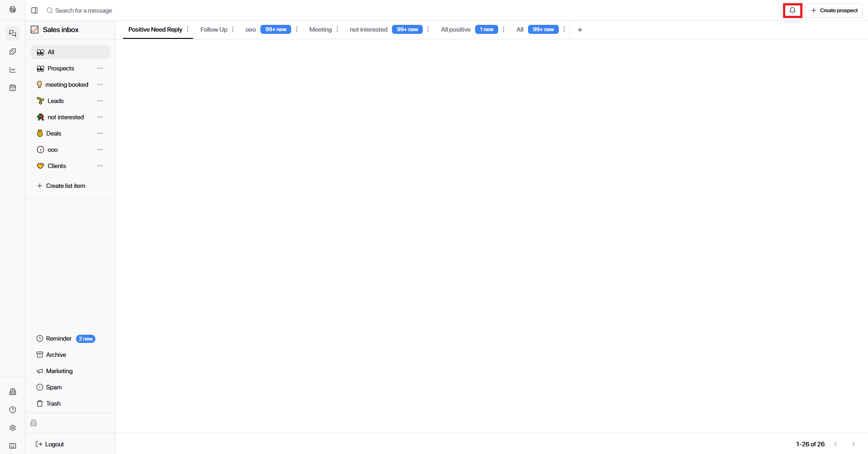Switch to the All positive tab
868x454 pixels.
coord(456,29)
